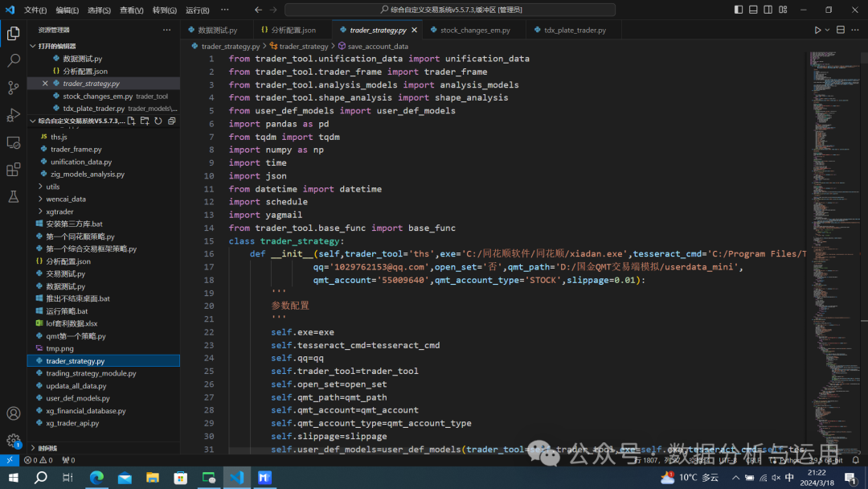Open the Source Control view
868x489 pixels.
click(x=14, y=88)
